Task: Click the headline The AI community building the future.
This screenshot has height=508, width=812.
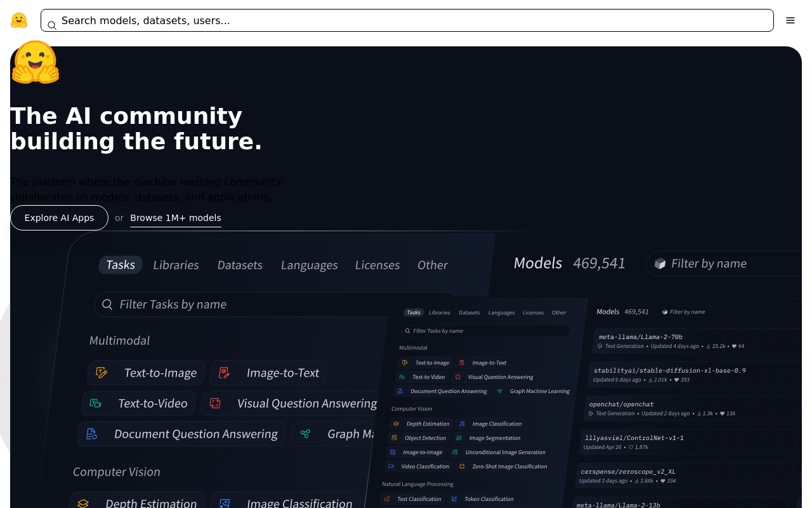Action: (x=136, y=128)
